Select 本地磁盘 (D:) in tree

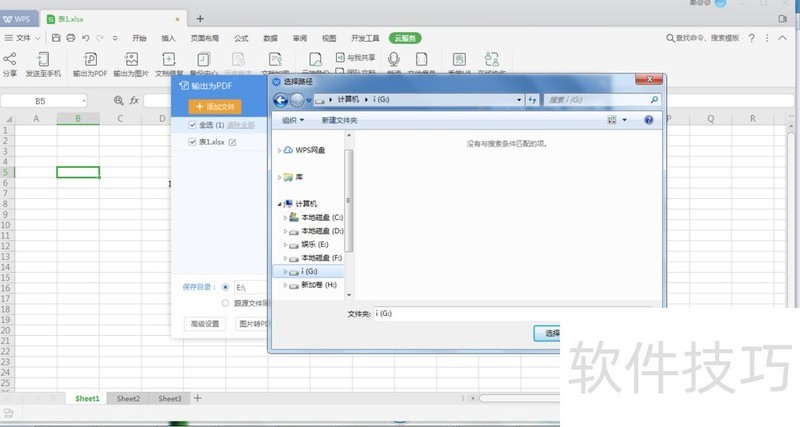coord(322,231)
